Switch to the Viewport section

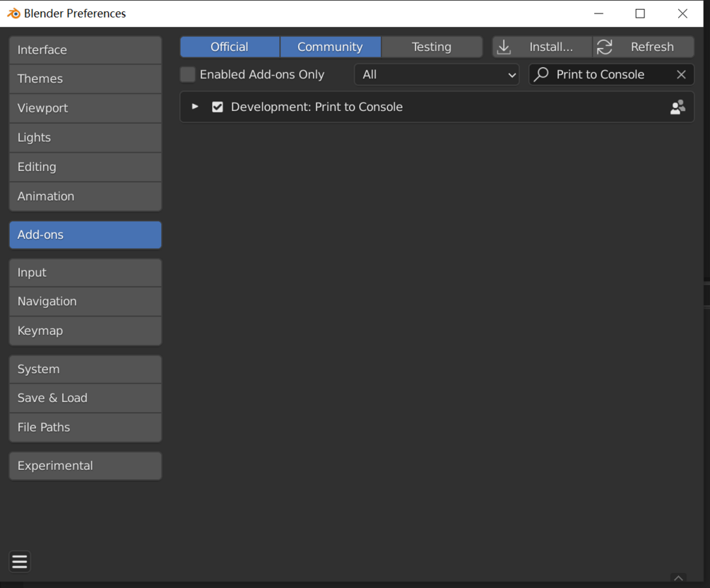pyautogui.click(x=85, y=108)
